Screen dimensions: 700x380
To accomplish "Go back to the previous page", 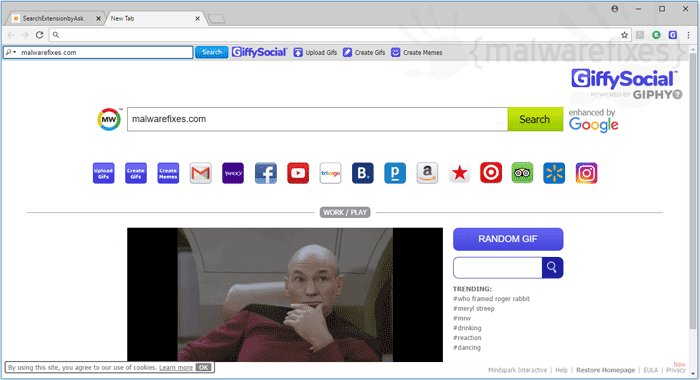I will pyautogui.click(x=11, y=35).
